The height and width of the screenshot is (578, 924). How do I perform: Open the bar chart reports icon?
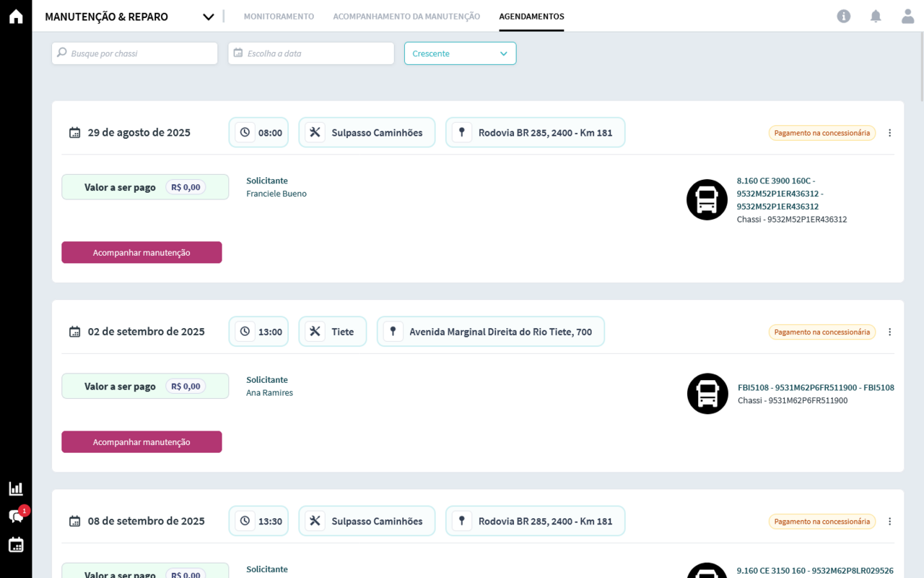(x=16, y=488)
